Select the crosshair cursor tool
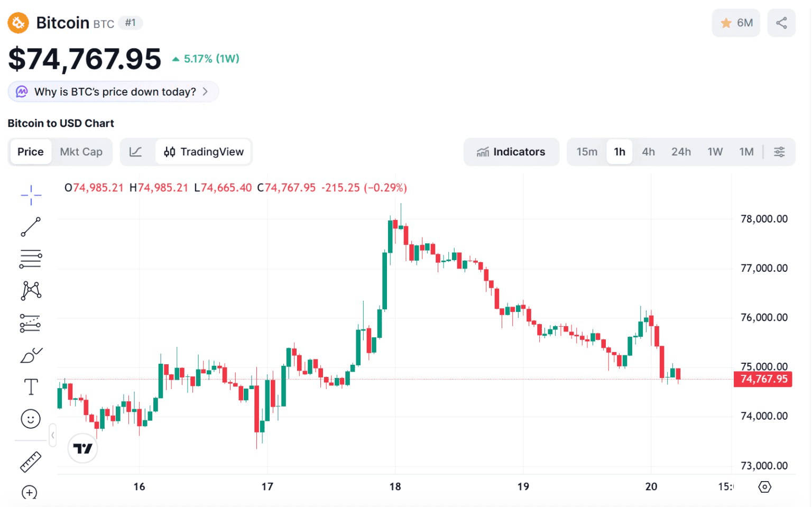 tap(31, 195)
